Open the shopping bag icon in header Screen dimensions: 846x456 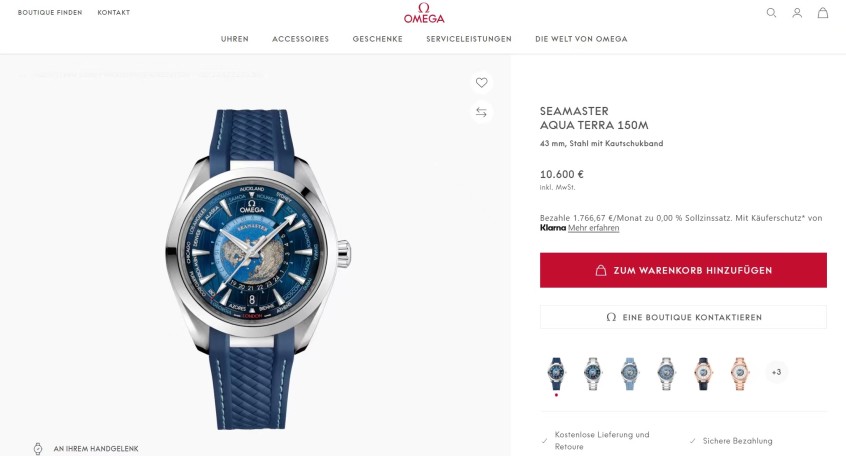pos(822,13)
